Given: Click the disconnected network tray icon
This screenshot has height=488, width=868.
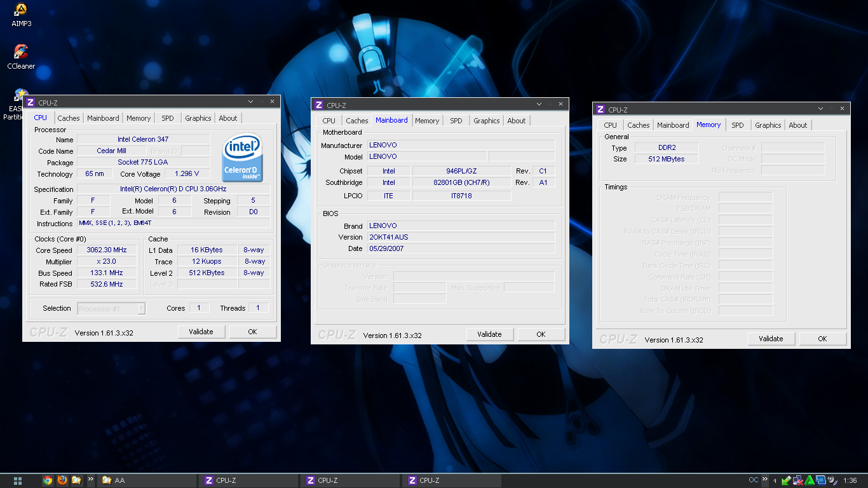Looking at the screenshot, I should point(798,480).
